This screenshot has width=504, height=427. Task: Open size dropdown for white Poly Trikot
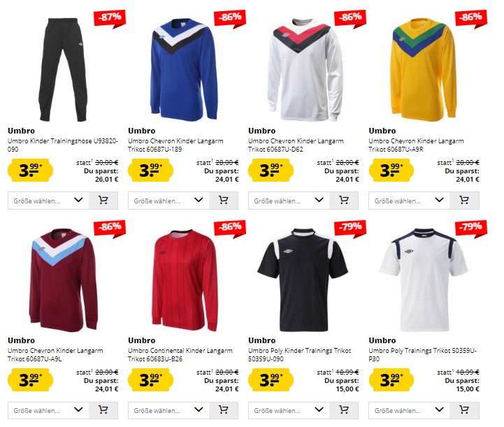click(409, 410)
